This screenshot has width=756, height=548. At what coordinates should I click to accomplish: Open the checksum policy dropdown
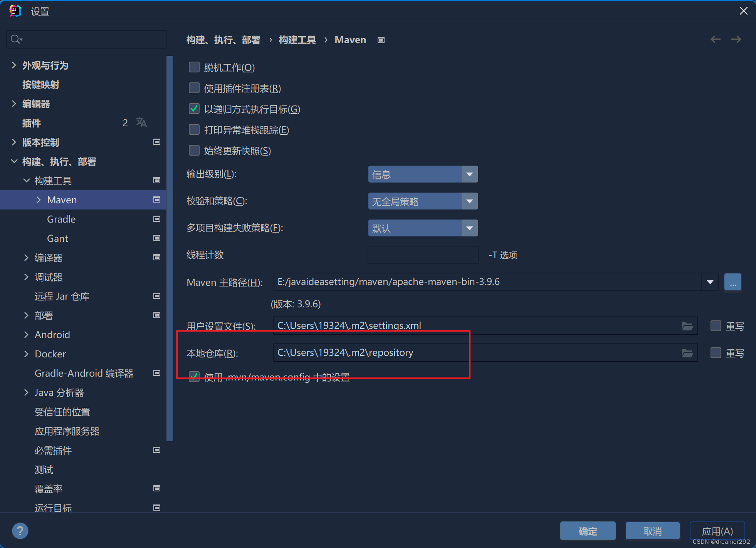tap(423, 201)
